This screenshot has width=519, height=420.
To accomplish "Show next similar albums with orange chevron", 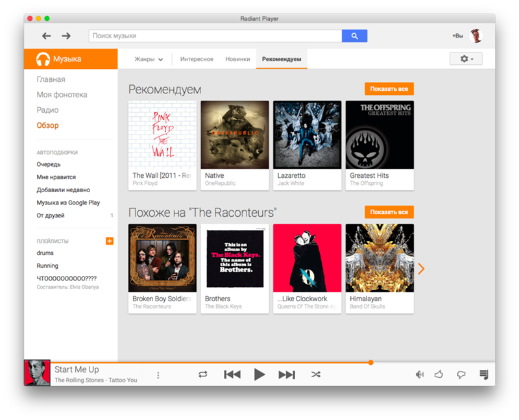I will (421, 269).
